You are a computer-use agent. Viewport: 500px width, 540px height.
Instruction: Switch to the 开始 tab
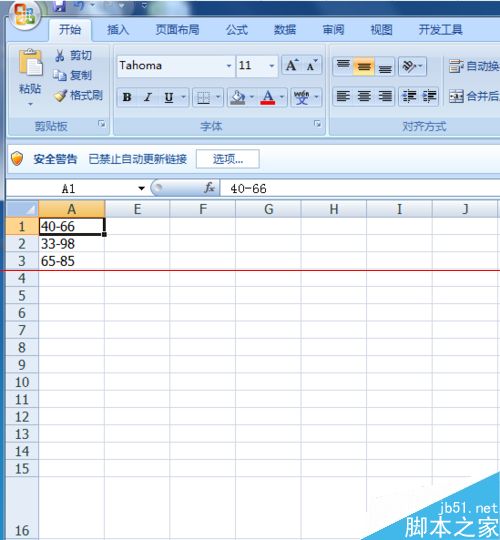coord(70,30)
